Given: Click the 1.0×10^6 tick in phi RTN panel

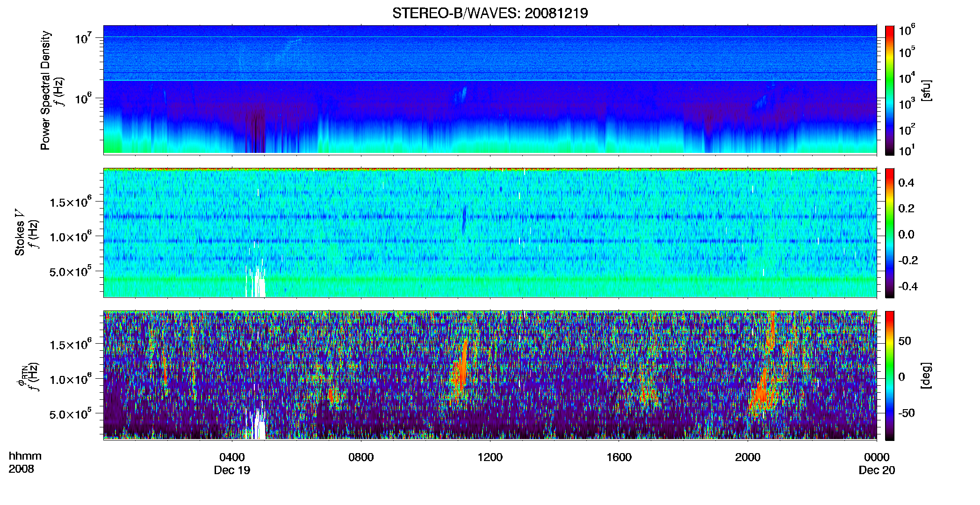Looking at the screenshot, I should pyautogui.click(x=71, y=379).
